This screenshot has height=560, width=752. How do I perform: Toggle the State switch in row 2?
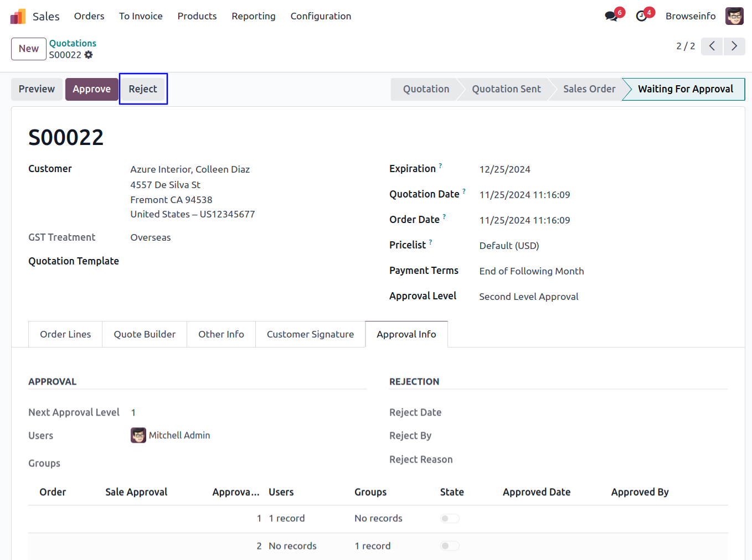click(x=450, y=546)
